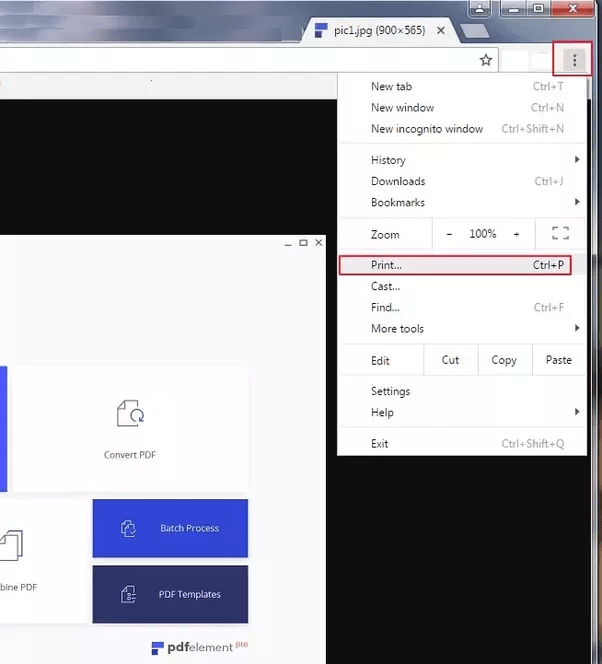602x664 pixels.
Task: Open Settings from the menu
Action: tap(462, 391)
